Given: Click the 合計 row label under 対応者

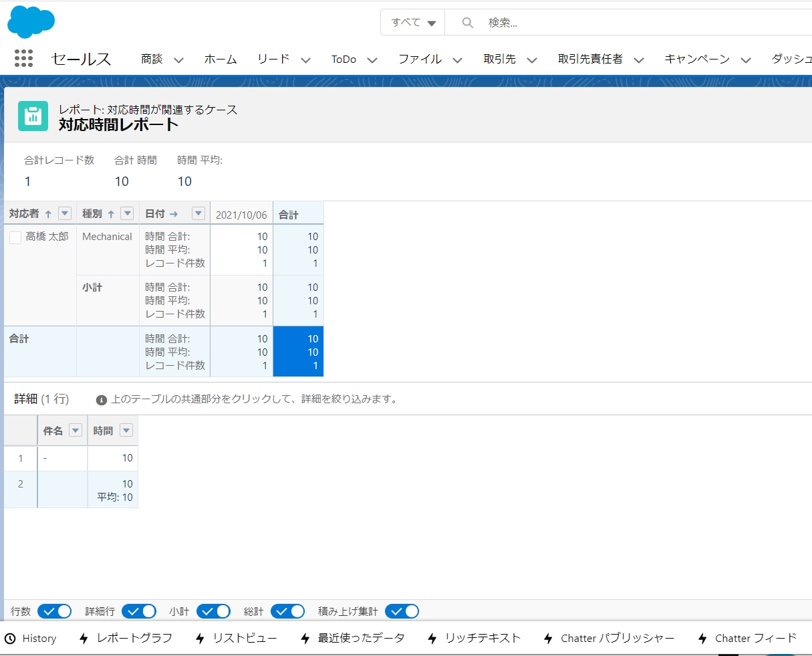Looking at the screenshot, I should coord(19,339).
